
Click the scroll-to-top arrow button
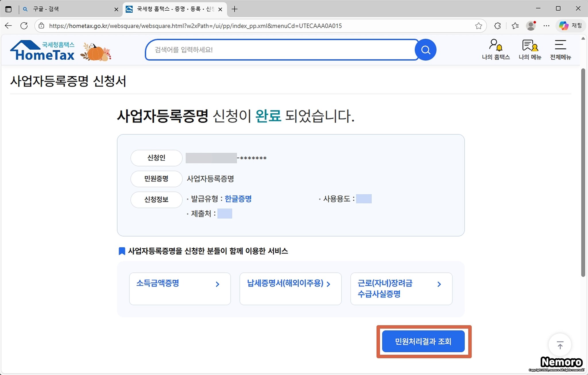pos(560,345)
